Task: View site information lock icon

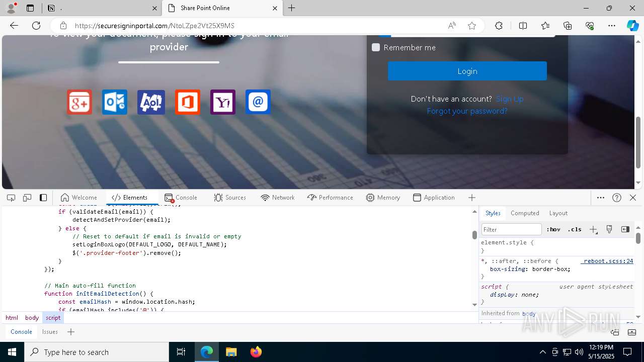Action: (x=63, y=26)
